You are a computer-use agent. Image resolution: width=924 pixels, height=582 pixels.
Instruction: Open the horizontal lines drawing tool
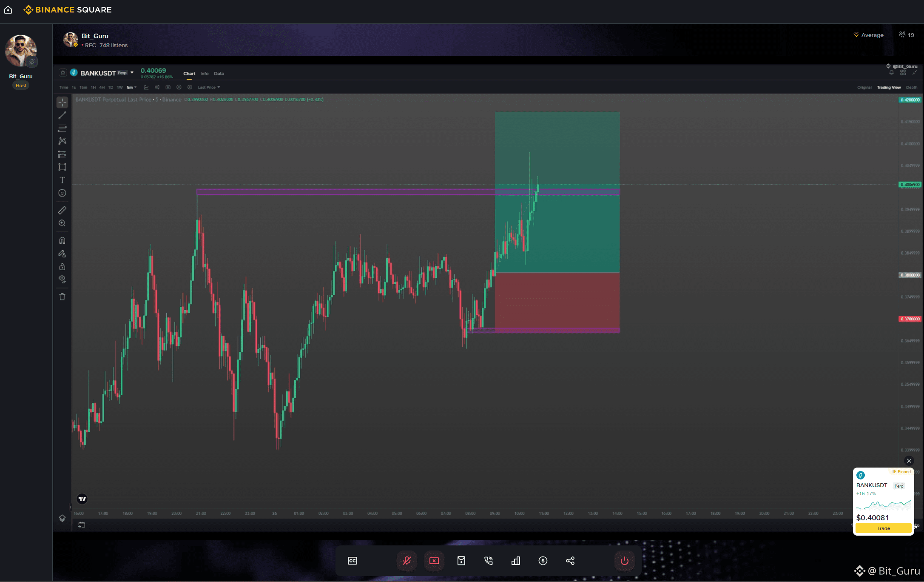[62, 128]
